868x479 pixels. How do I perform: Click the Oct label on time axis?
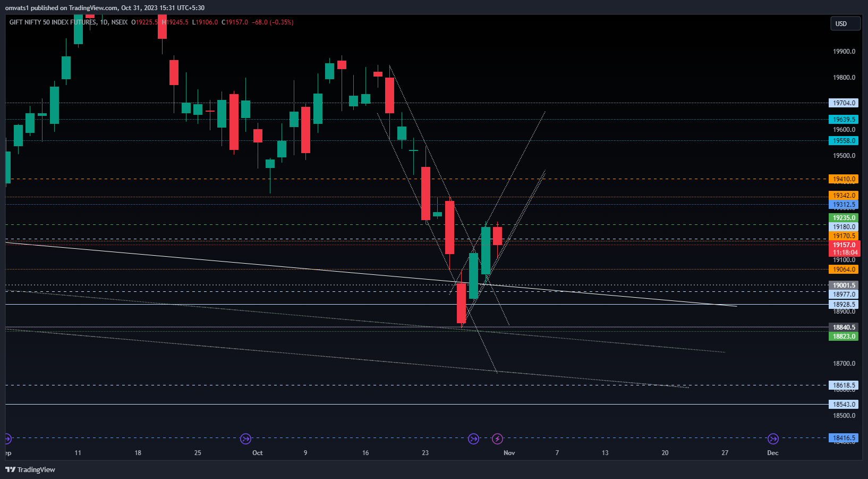pyautogui.click(x=258, y=453)
